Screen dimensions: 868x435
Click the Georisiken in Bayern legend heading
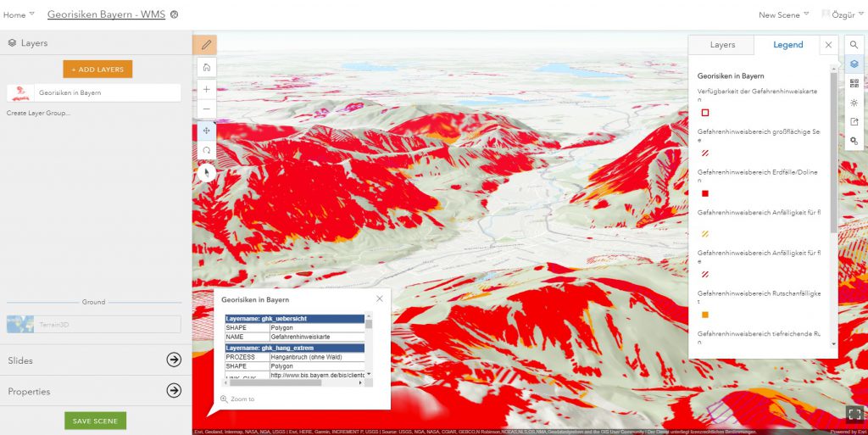tap(731, 76)
